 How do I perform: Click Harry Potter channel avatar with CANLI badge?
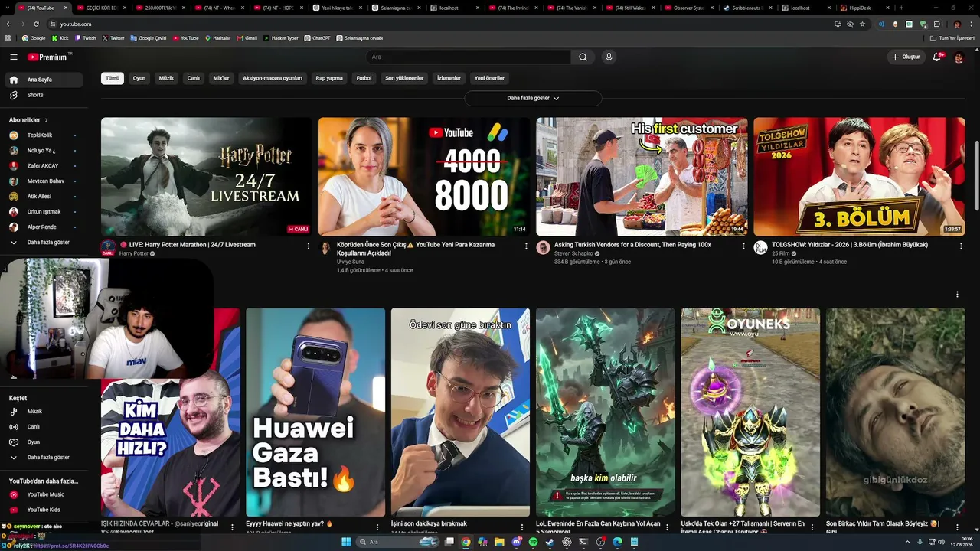pyautogui.click(x=108, y=248)
